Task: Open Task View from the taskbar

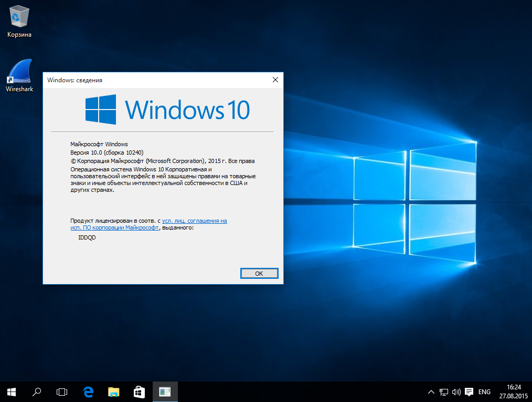Action: coord(62,392)
